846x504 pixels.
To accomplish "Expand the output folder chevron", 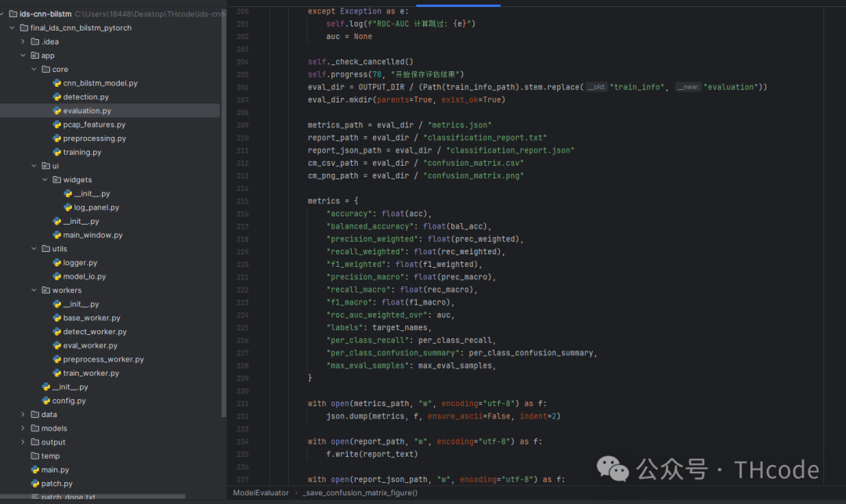I will (x=23, y=442).
